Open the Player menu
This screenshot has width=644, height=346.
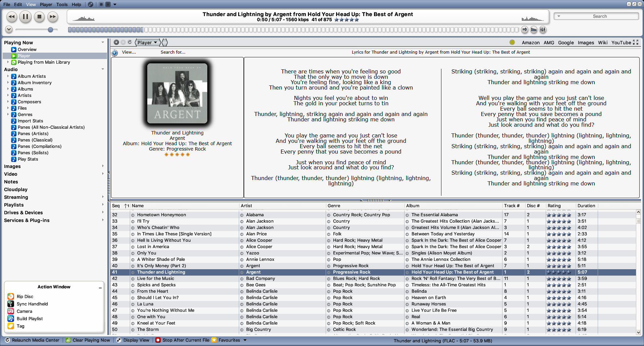(46, 4)
